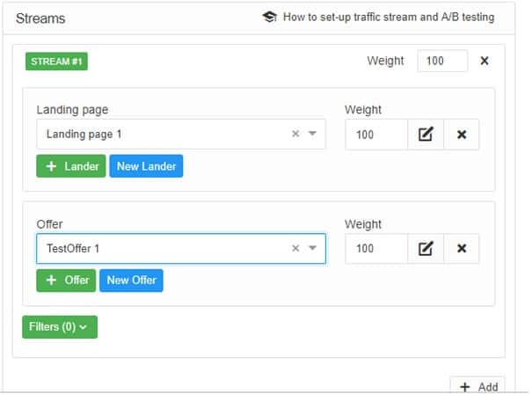Click the Offer weight input field
The image size is (532, 394).
376,249
